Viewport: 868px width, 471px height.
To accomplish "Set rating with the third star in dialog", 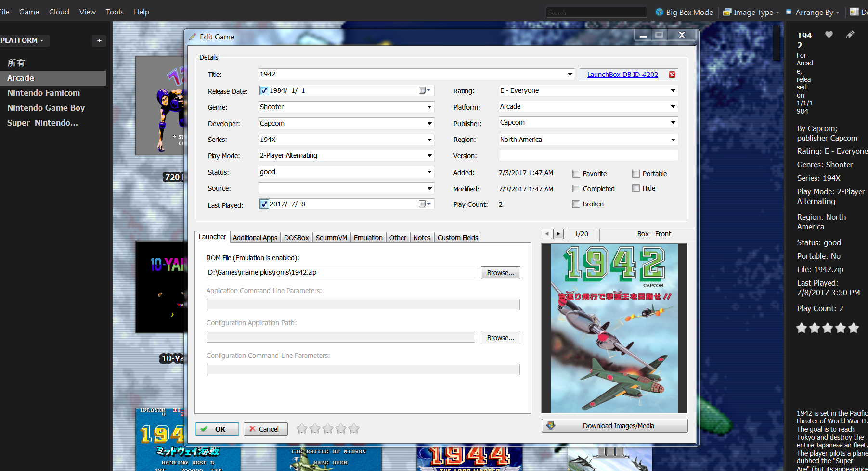I will point(328,429).
